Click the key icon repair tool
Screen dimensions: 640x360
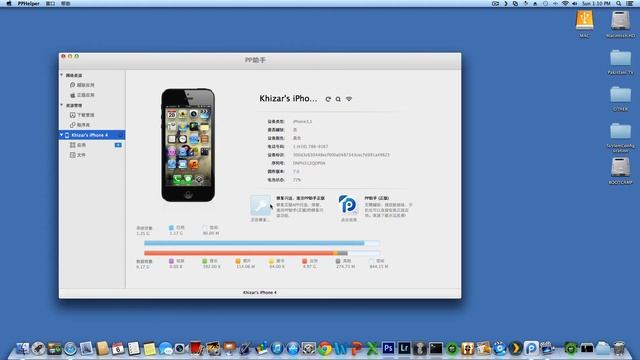click(260, 205)
